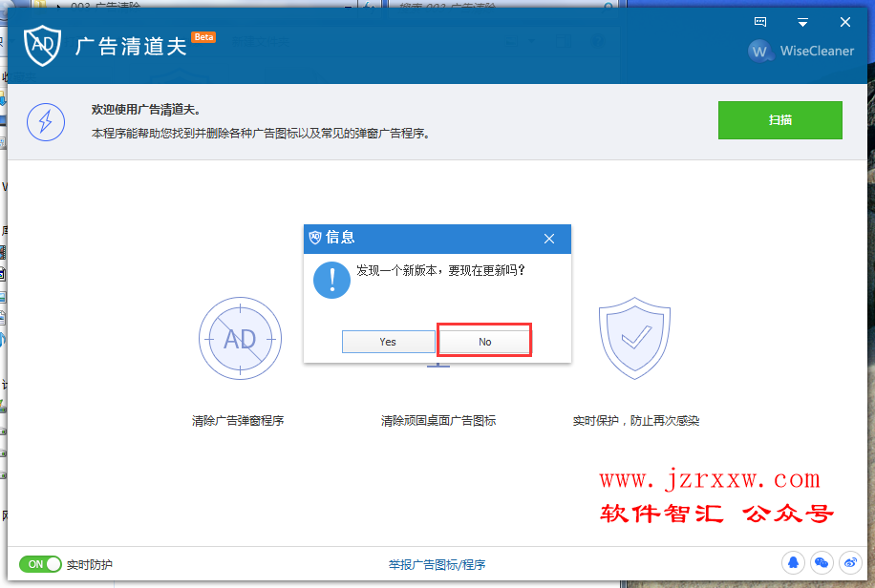The image size is (875, 588).
Task: Click the shield checkmark protection icon
Action: tap(634, 338)
